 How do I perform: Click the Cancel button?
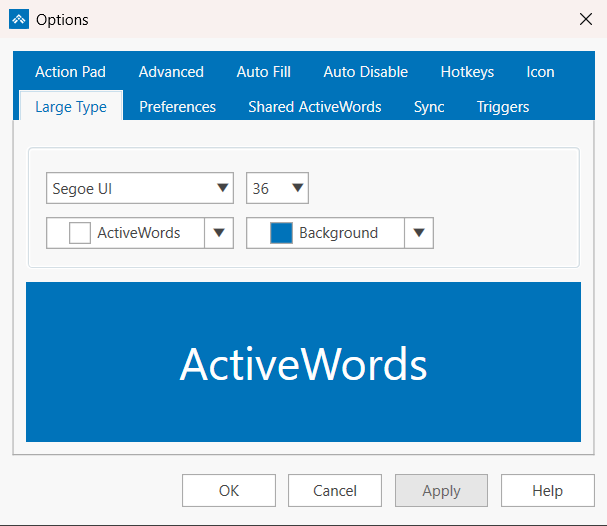click(335, 490)
